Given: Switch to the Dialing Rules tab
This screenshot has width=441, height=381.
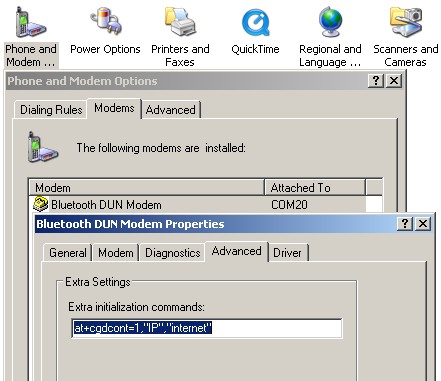Looking at the screenshot, I should tap(51, 110).
